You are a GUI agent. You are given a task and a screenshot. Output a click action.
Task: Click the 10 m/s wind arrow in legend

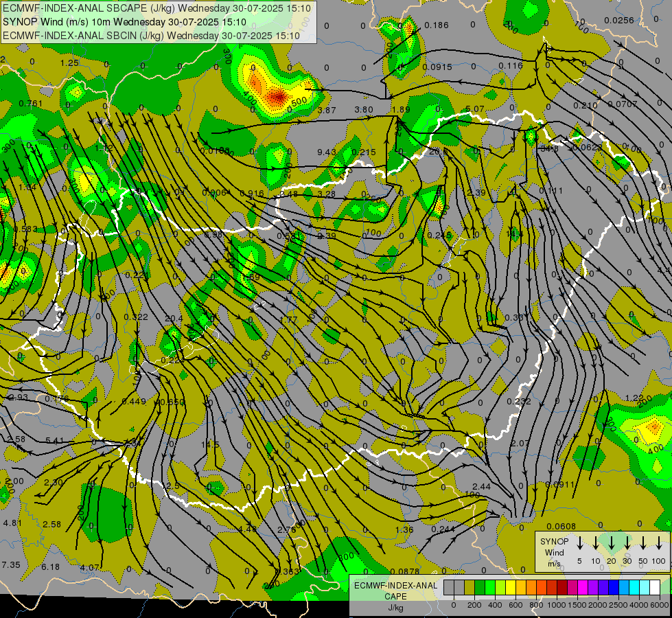point(595,542)
